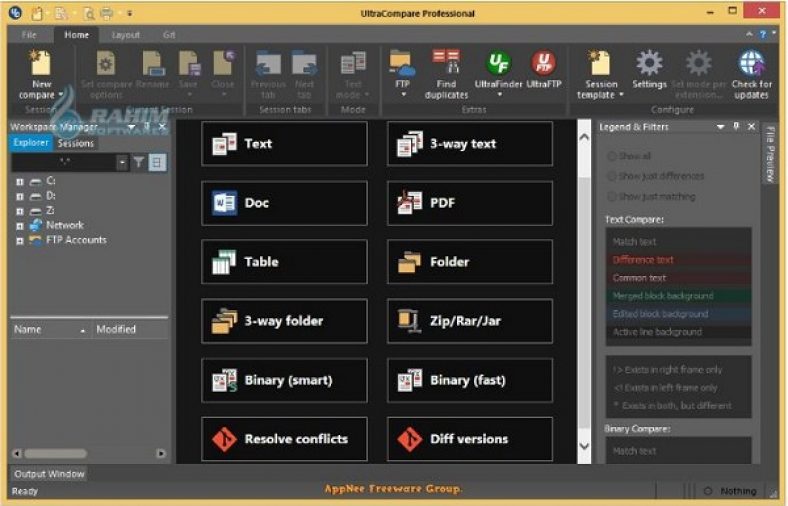Open the File menu
Viewport: 788px width, 506px height.
point(29,35)
